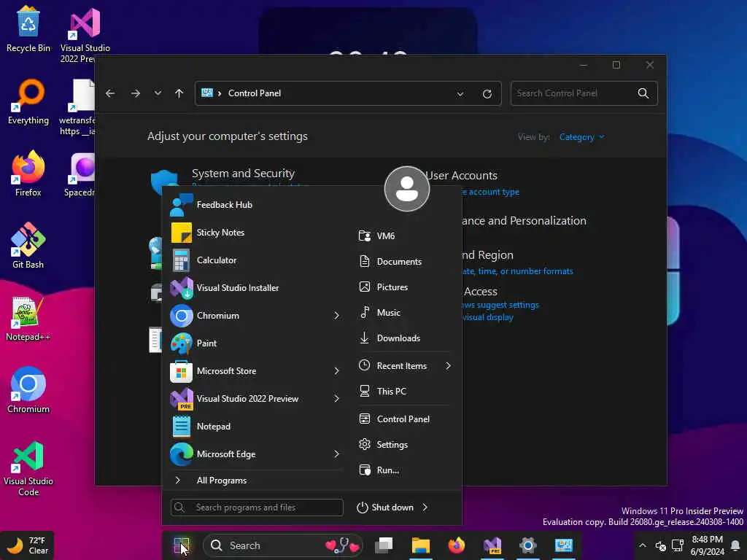Viewport: 747px width, 560px height.
Task: Select Everything desktop shortcut
Action: (28, 101)
